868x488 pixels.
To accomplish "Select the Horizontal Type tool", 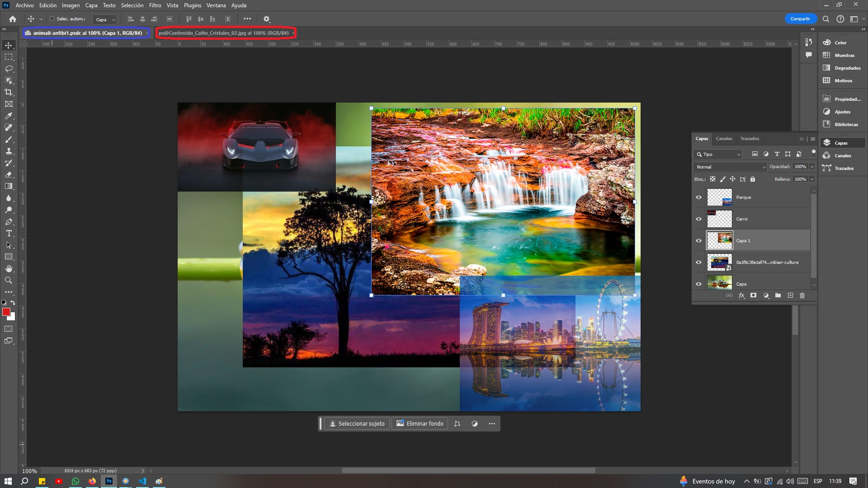I will coord(9,234).
